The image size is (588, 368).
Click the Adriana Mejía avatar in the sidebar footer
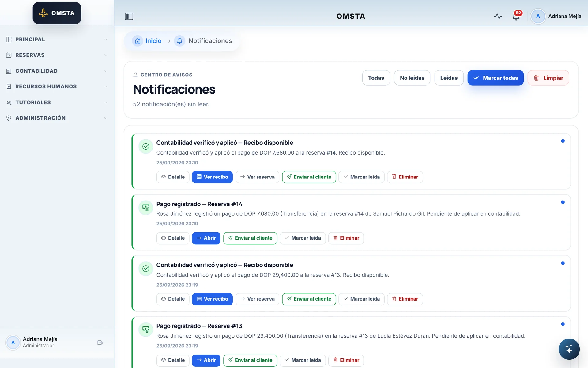[13, 343]
